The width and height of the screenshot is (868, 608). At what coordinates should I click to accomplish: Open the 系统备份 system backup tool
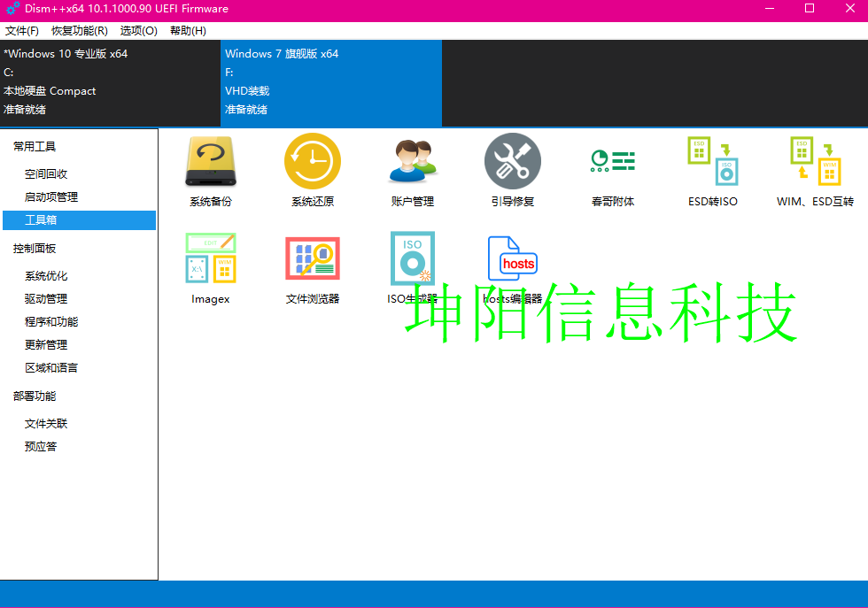pyautogui.click(x=211, y=171)
